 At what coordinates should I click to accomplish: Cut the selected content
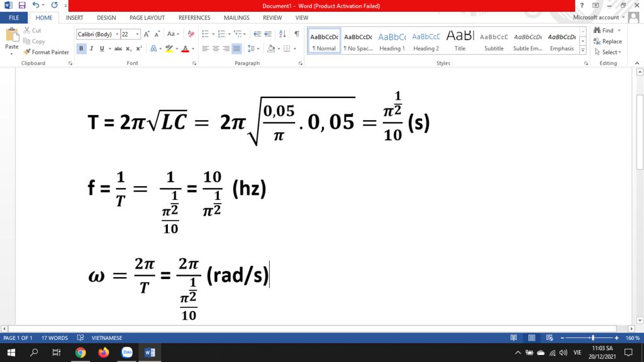(x=33, y=30)
